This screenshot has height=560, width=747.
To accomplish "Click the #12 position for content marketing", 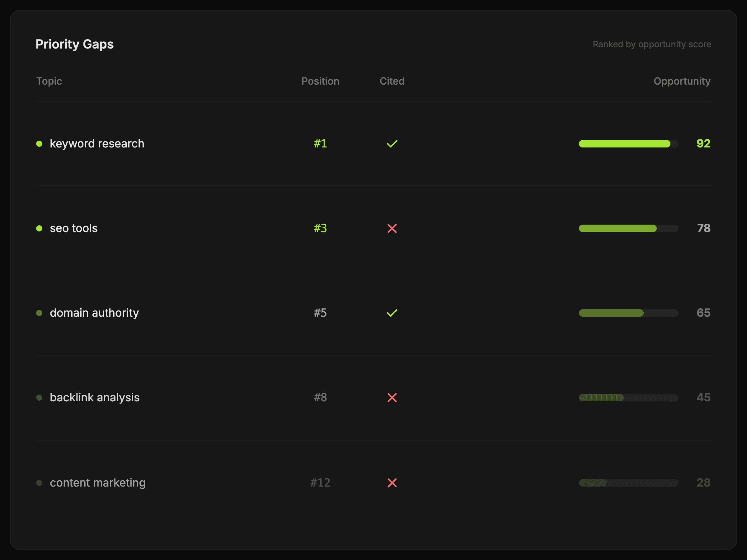I will 320,483.
